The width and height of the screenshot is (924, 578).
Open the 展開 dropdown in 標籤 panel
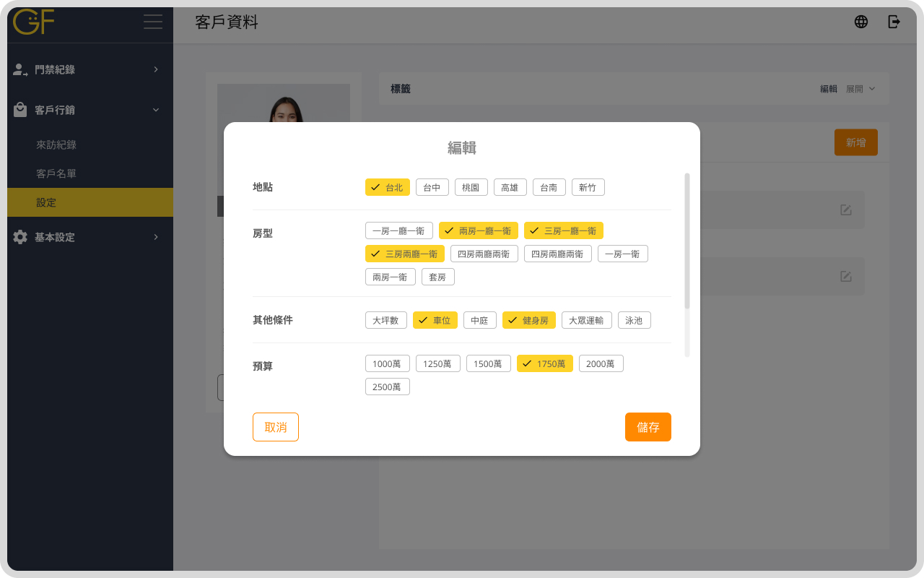pos(860,89)
